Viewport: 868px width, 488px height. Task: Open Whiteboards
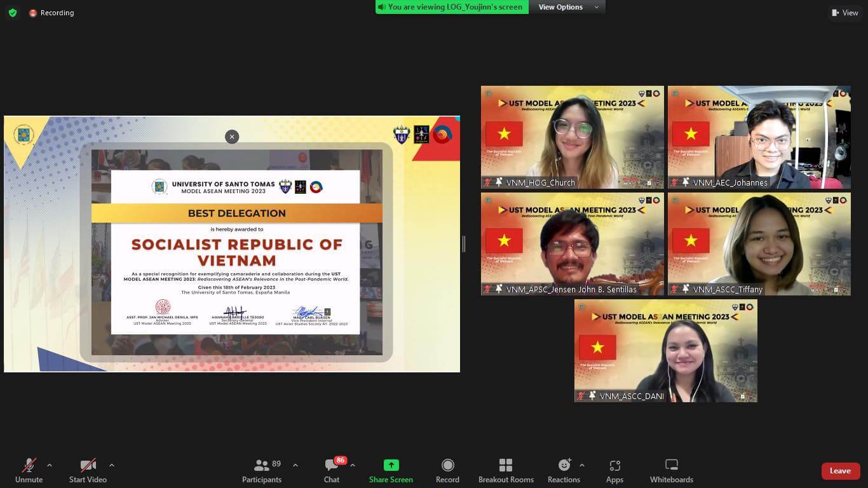672,471
